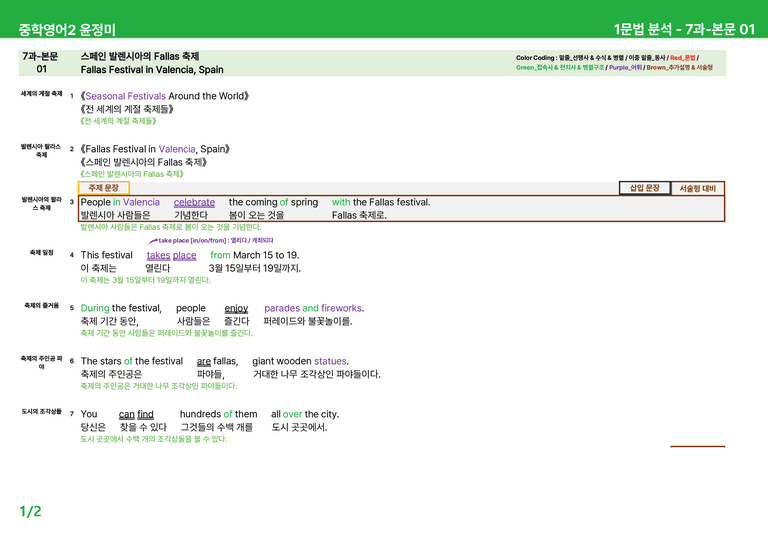
Task: Click green summary '도시 곳곳에서 수백 개의 조각상들을 볼 수 있다.'
Action: [154, 439]
